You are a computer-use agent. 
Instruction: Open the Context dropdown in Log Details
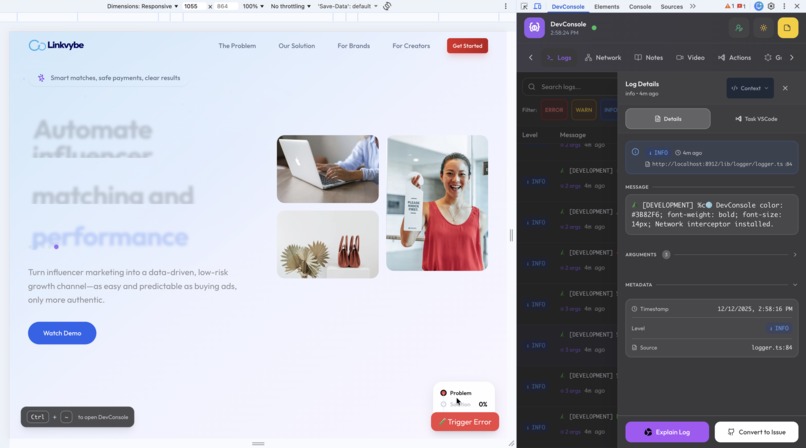coord(750,88)
